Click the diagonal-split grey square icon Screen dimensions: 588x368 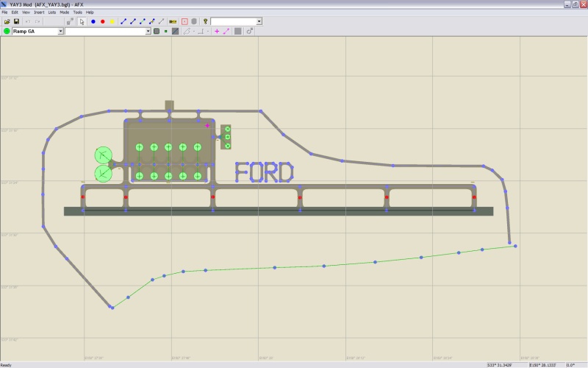point(175,31)
